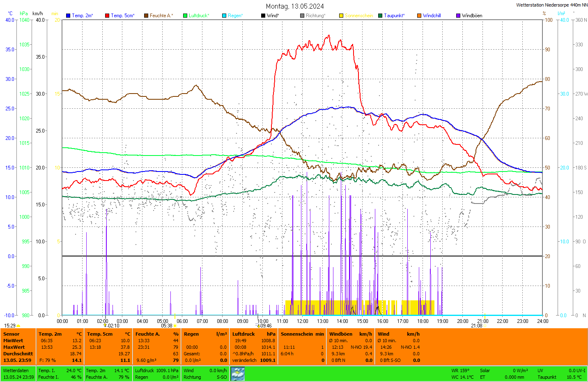Click the black Wind legend square
This screenshot has height=382, width=588.
(x=263, y=16)
